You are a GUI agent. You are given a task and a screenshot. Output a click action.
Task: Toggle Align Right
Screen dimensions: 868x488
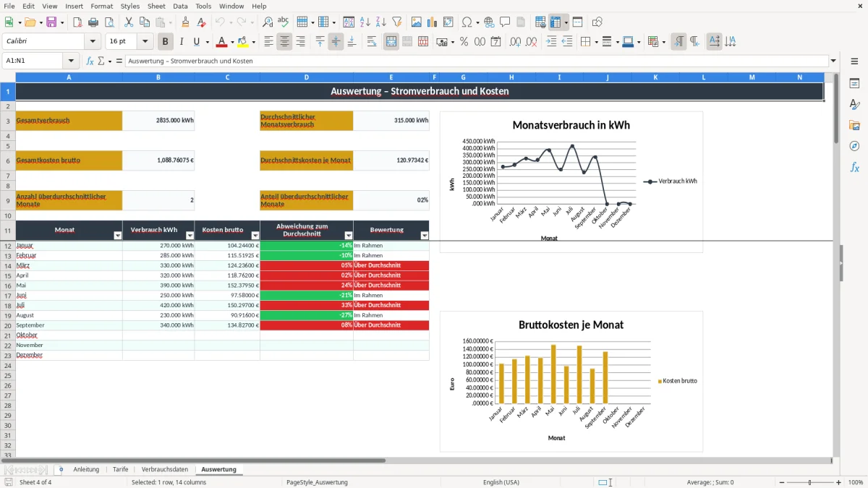click(x=300, y=42)
